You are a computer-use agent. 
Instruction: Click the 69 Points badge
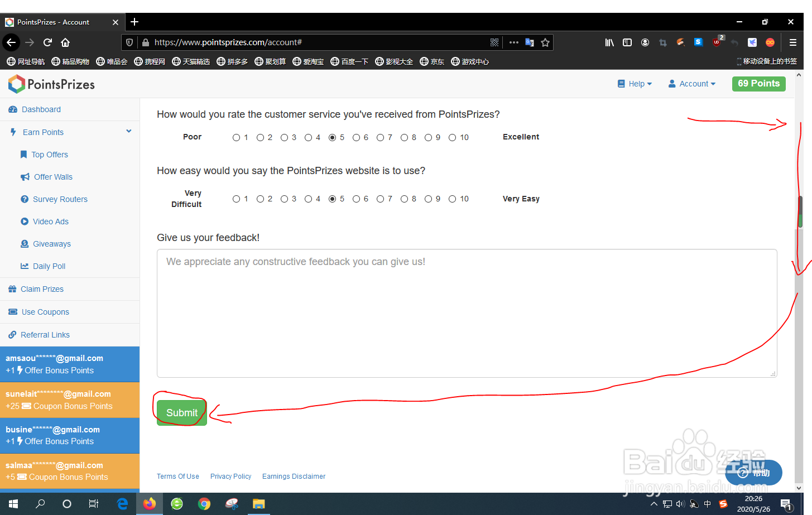point(758,84)
